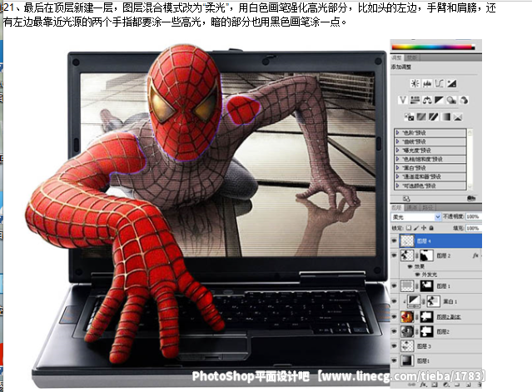Add a Channel Mixer adjustment

464,100
